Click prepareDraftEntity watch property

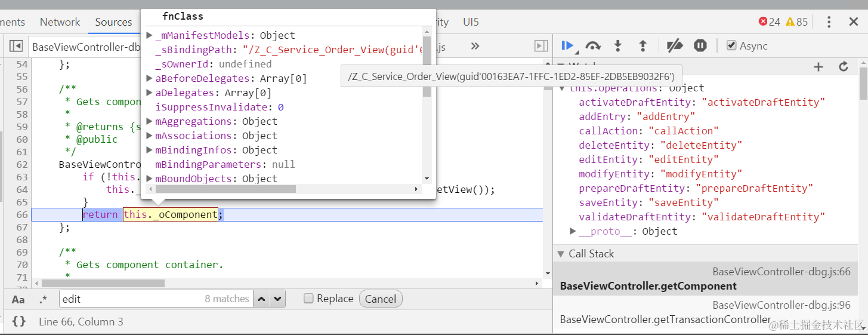[x=696, y=188]
